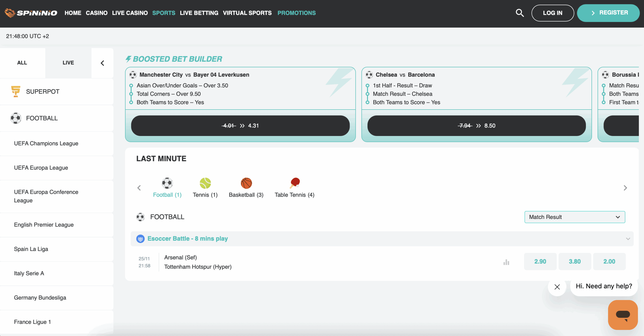The image size is (644, 336).
Task: Click the Register button
Action: [x=608, y=13]
